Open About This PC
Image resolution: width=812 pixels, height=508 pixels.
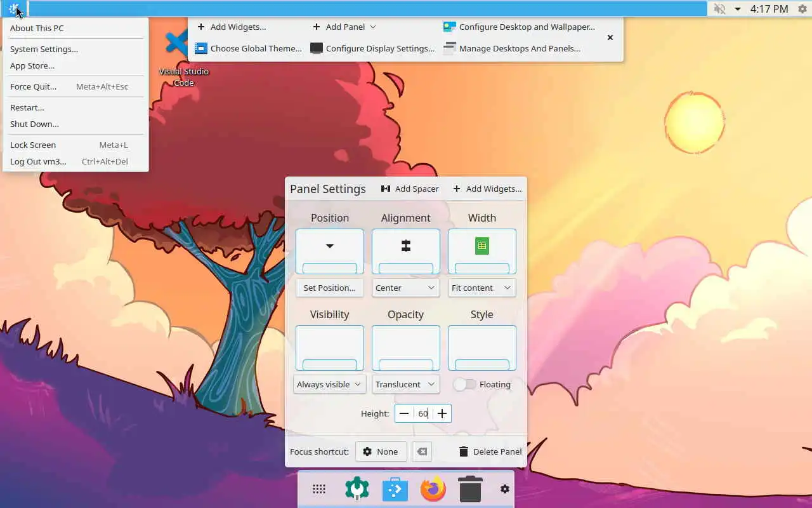(x=75, y=28)
